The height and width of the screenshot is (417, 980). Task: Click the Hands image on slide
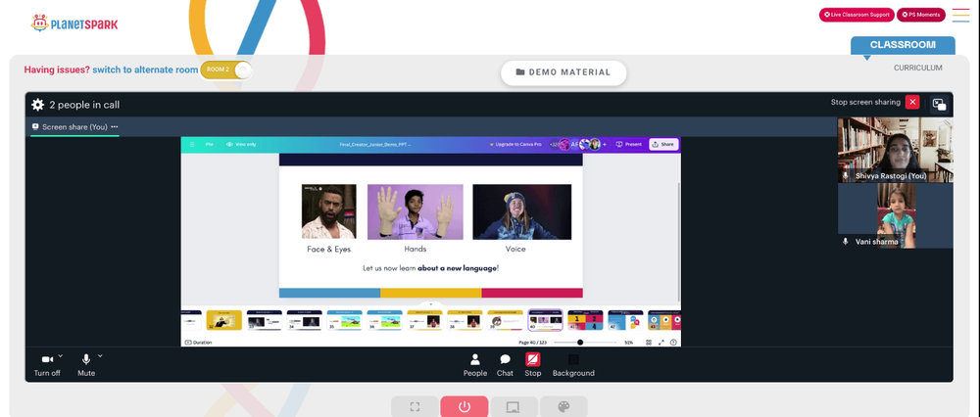pos(415,211)
